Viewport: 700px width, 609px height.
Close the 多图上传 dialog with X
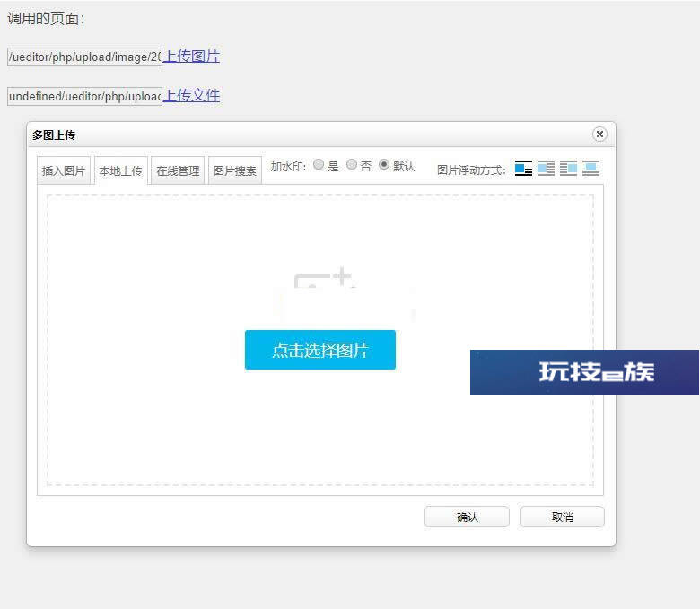point(599,135)
